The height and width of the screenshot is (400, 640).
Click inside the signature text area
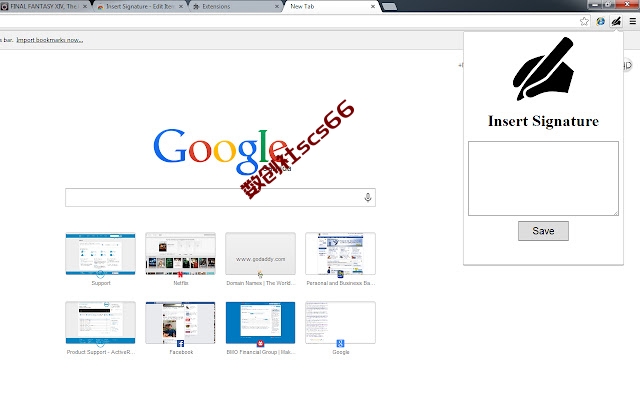543,178
